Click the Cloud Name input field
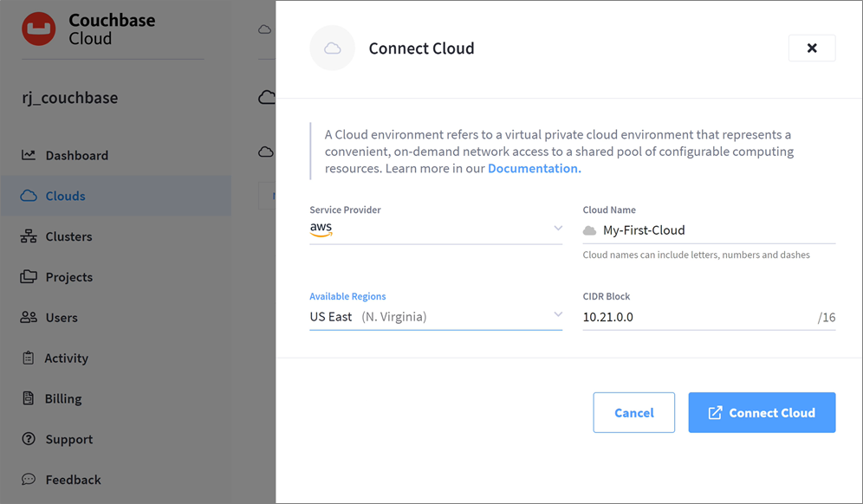This screenshot has height=504, width=863. point(715,230)
